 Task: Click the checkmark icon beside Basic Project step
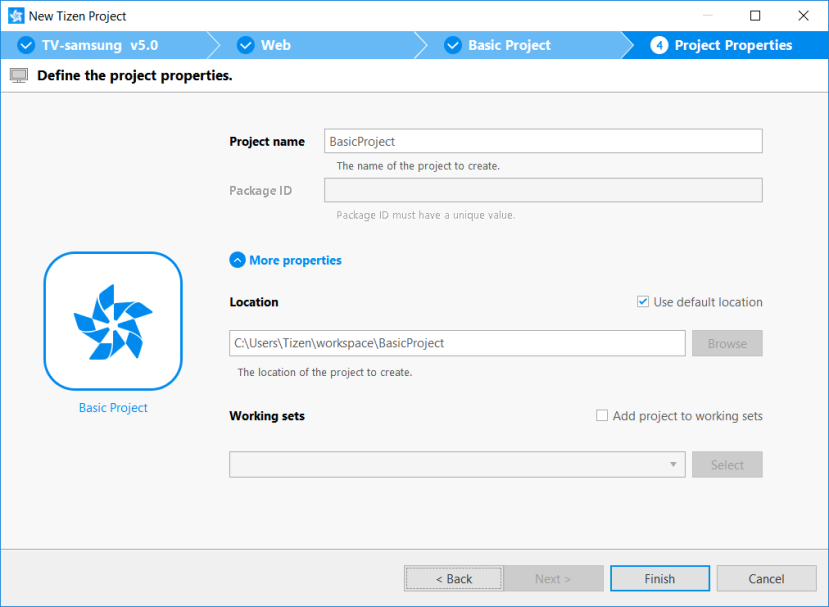452,45
